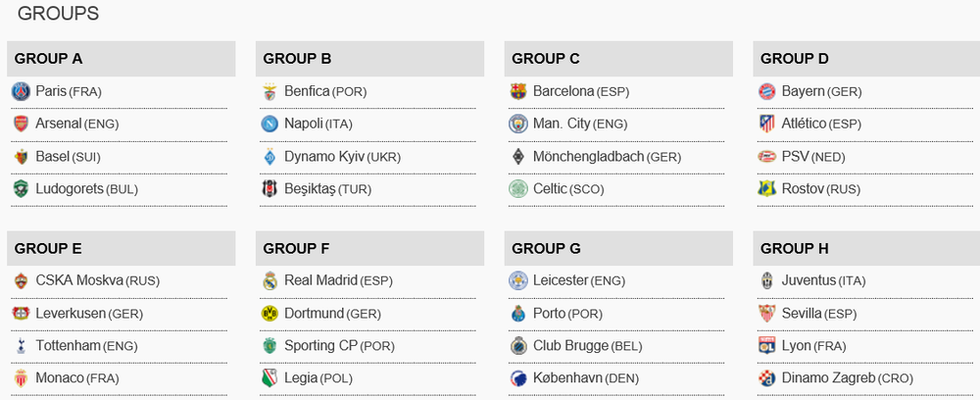
Task: Select the Club Brugge team name
Action: [570, 345]
